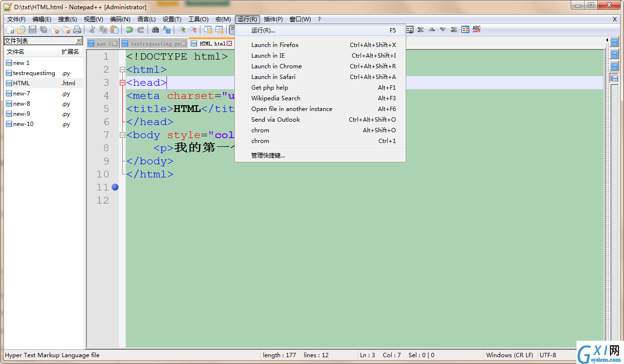Image resolution: width=624 pixels, height=364 pixels.
Task: Choose Get php help
Action: tap(320, 88)
